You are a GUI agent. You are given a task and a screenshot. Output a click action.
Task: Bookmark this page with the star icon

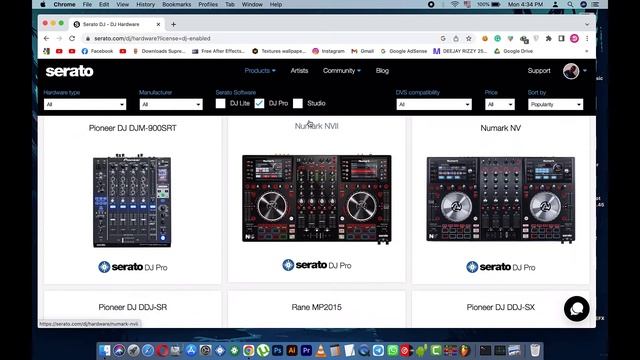[469, 38]
